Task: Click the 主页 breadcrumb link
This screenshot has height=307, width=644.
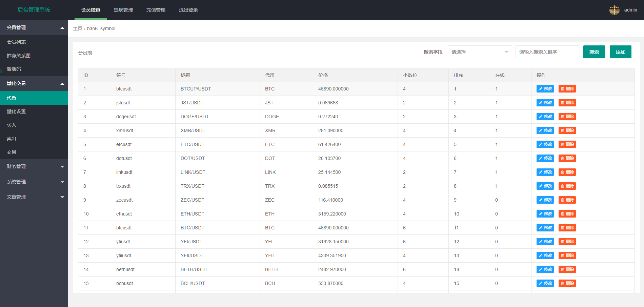Action: pyautogui.click(x=78, y=28)
